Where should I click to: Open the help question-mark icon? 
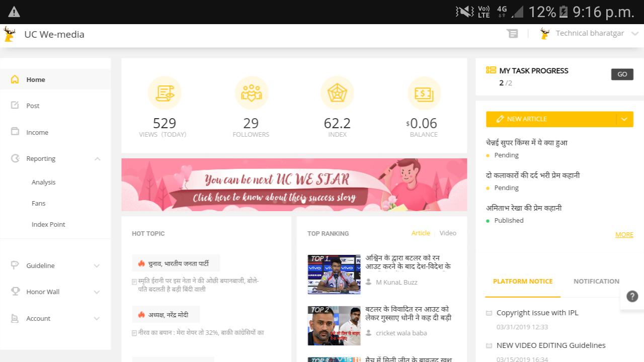pyautogui.click(x=632, y=296)
